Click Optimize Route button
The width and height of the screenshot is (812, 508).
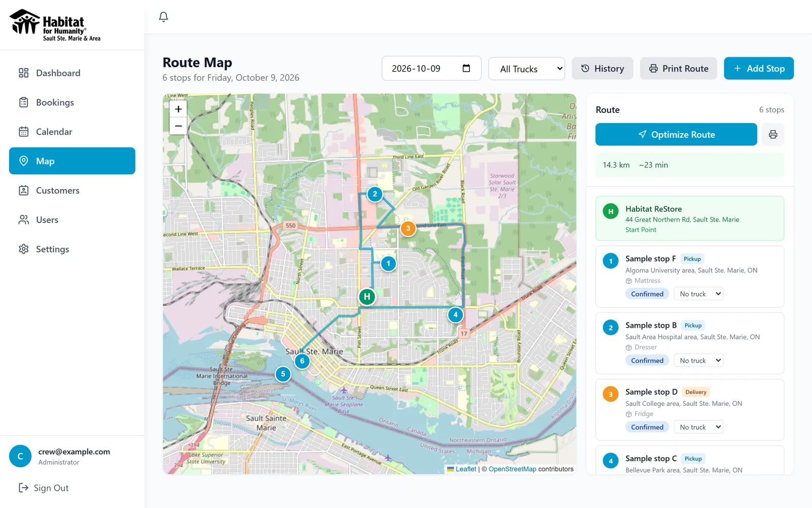(676, 135)
